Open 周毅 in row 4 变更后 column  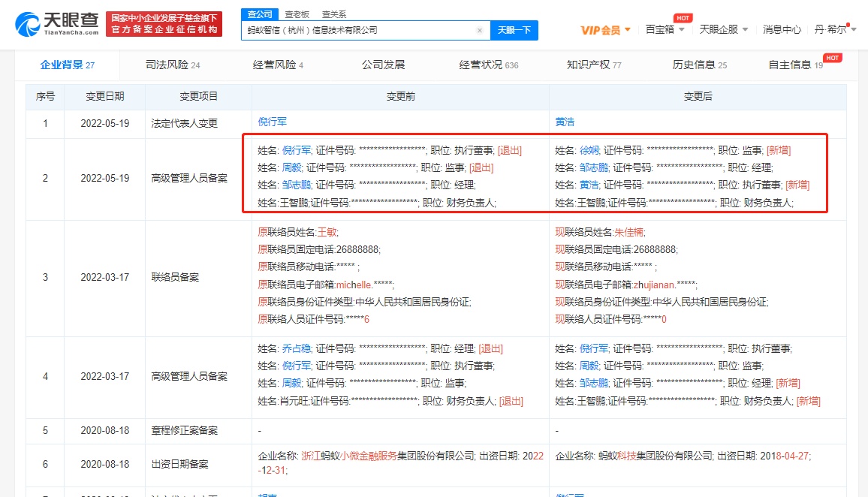pyautogui.click(x=589, y=366)
